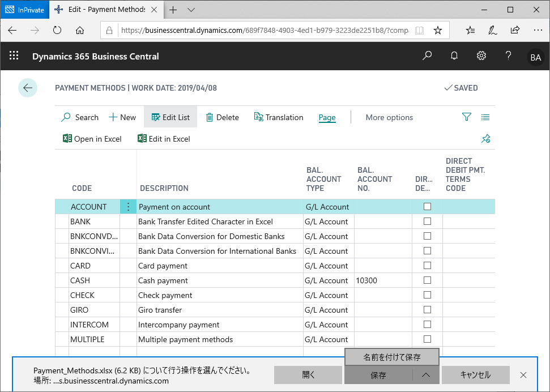Open the app launcher waffle menu

(x=14, y=56)
